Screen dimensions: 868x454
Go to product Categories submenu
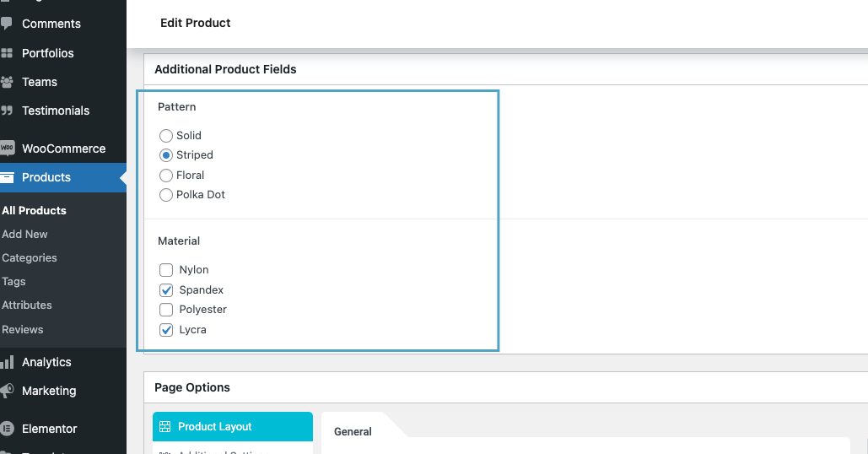30,257
